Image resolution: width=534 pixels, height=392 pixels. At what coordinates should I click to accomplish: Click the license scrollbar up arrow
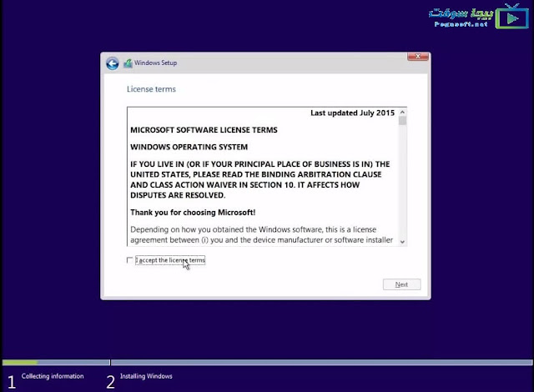[402, 112]
